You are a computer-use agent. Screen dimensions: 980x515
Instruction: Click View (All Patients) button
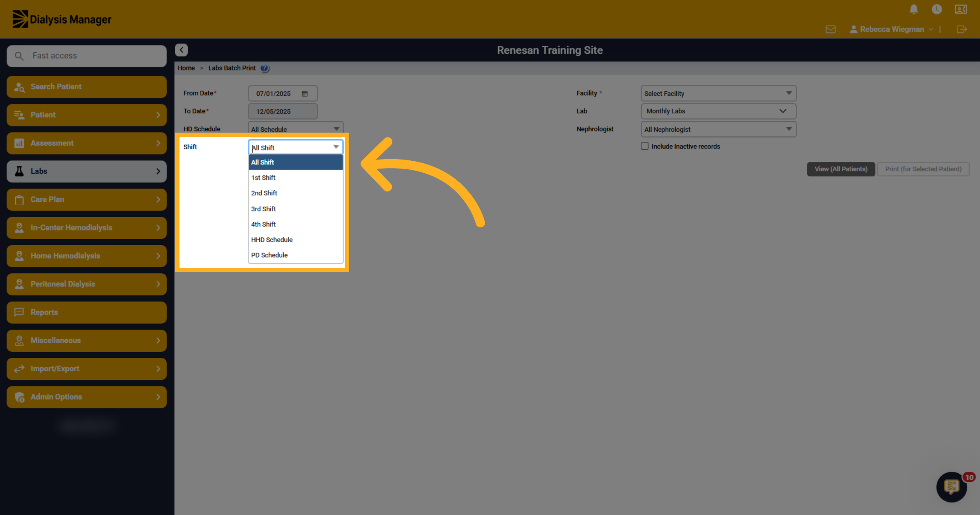[x=841, y=169]
